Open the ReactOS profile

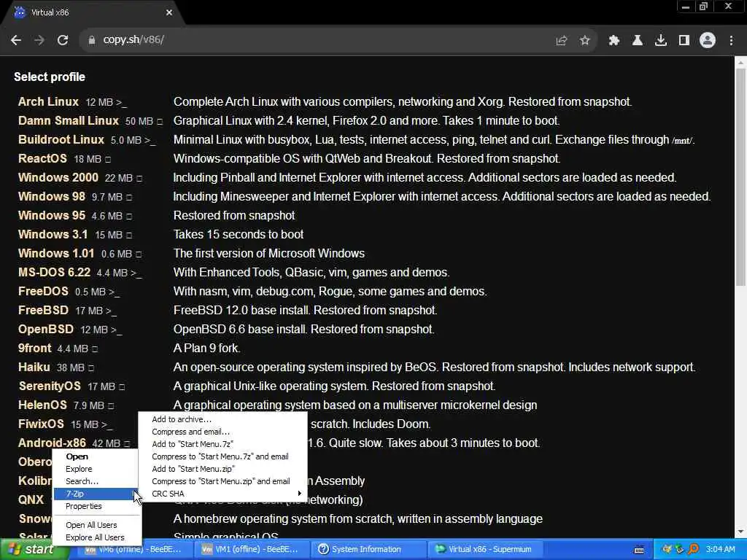(42, 158)
